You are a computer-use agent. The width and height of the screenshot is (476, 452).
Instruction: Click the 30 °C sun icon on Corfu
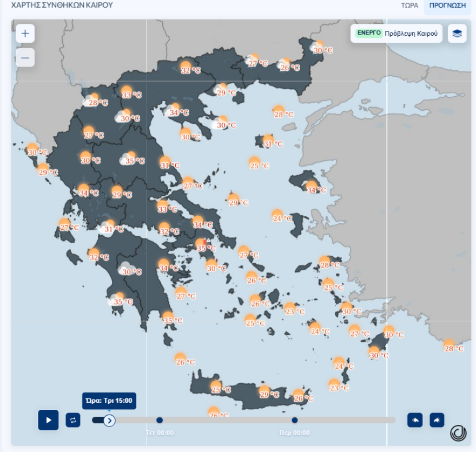[32, 149]
